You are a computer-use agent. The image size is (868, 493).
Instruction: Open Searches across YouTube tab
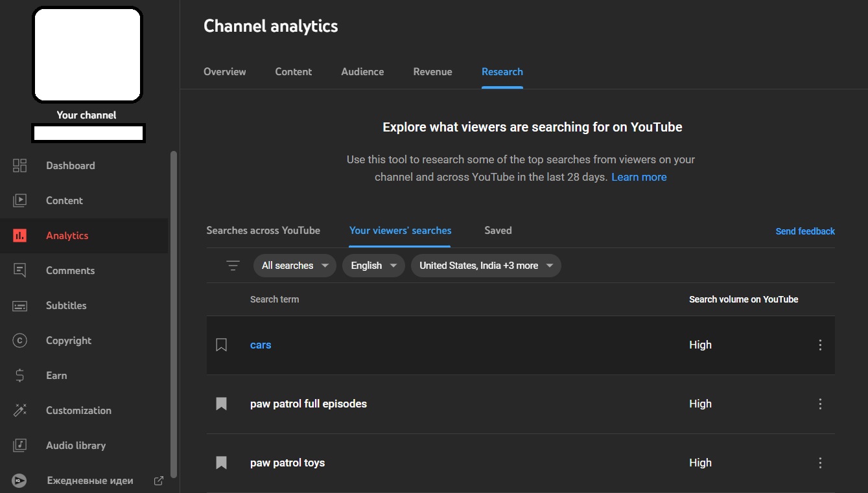pos(263,231)
